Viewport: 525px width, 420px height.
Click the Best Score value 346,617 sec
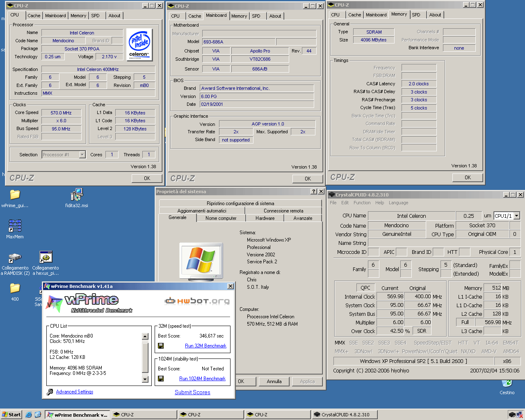coord(212,336)
